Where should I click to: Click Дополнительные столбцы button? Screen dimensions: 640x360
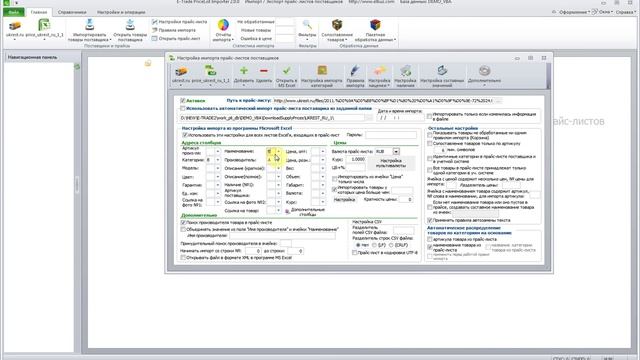click(305, 211)
